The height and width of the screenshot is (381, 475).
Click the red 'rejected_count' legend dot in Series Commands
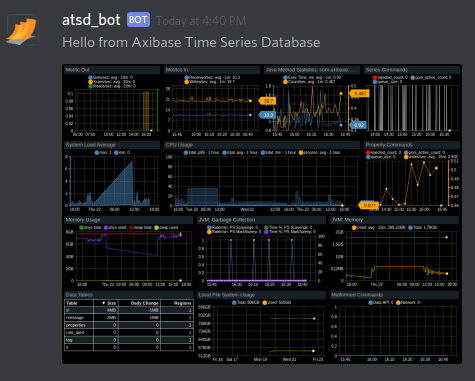click(375, 77)
